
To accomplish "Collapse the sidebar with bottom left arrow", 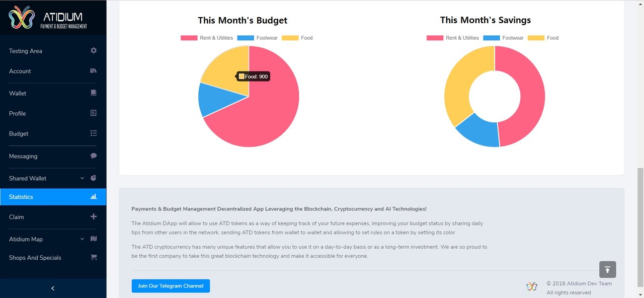I will coord(53,288).
